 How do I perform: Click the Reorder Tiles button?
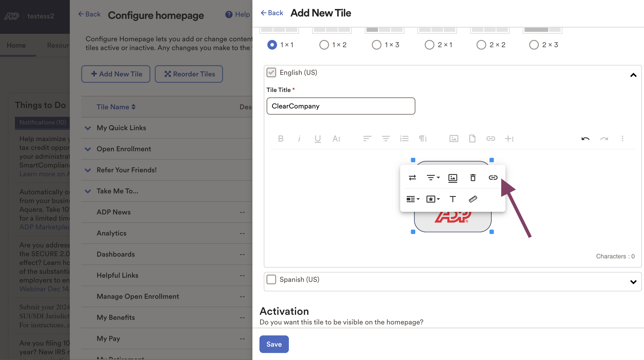(x=189, y=74)
